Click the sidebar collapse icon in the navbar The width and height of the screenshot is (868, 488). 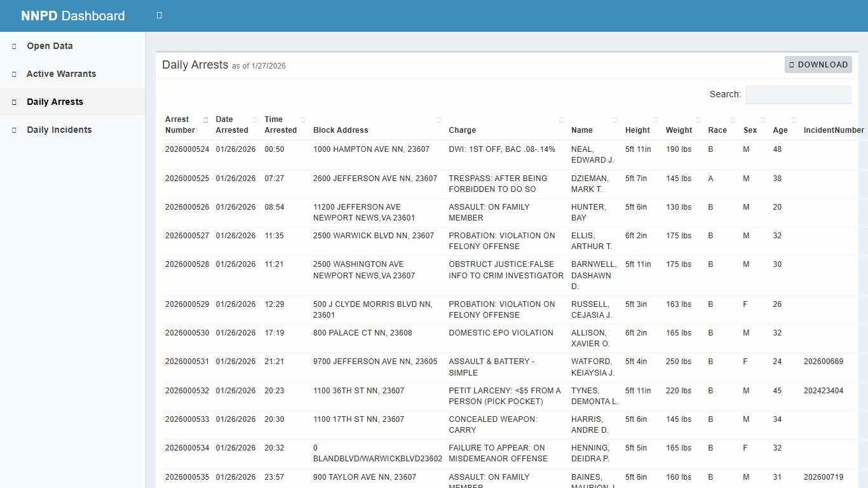pyautogui.click(x=158, y=15)
